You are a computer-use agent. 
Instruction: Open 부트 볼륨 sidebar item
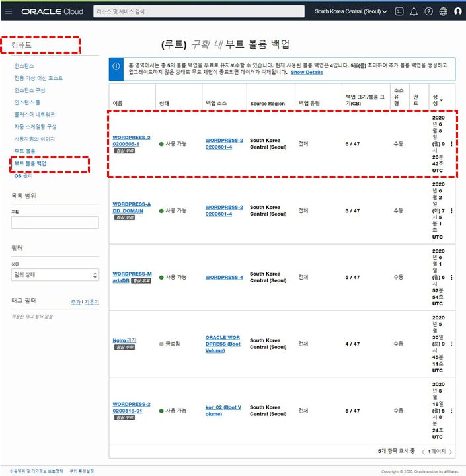tap(25, 151)
